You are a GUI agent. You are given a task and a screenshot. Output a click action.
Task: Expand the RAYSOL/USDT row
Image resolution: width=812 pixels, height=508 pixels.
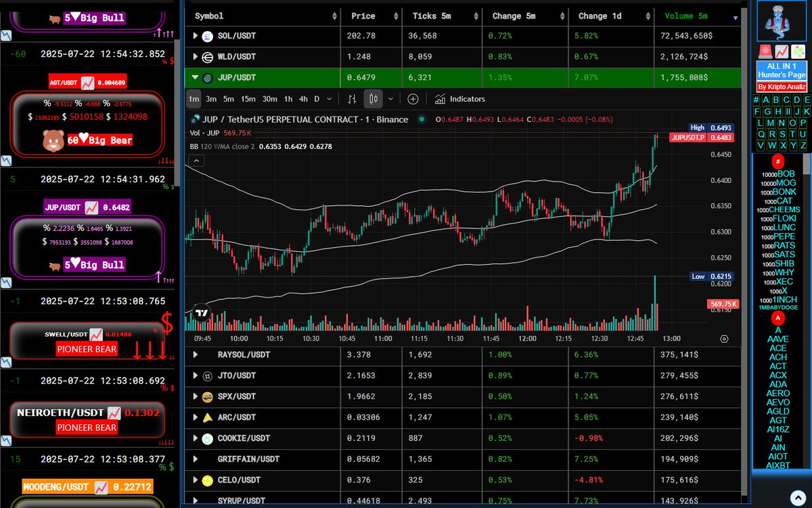click(x=196, y=354)
